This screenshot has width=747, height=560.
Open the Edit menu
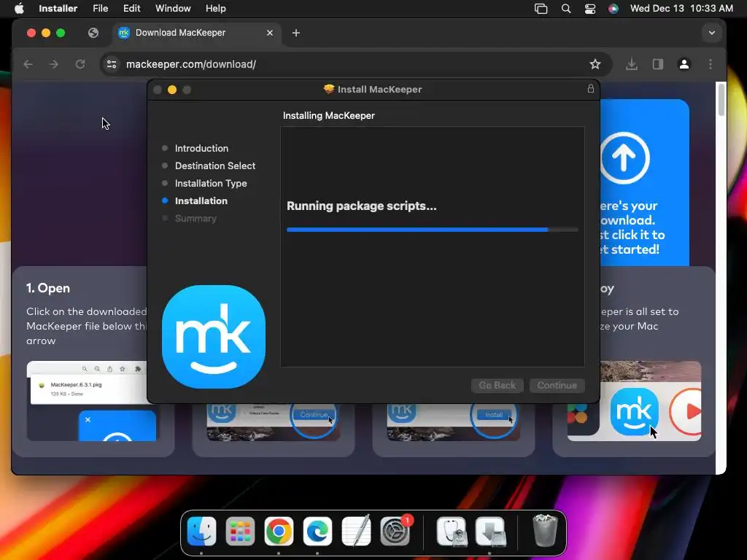[131, 8]
